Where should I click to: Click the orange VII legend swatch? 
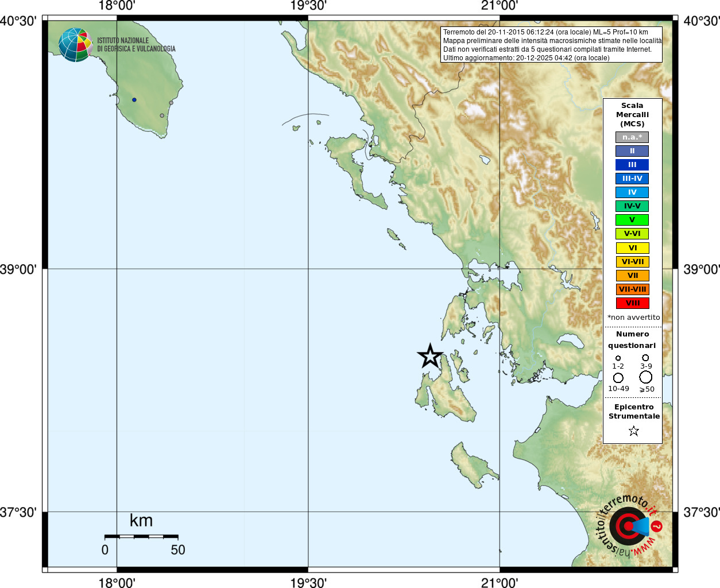632,276
